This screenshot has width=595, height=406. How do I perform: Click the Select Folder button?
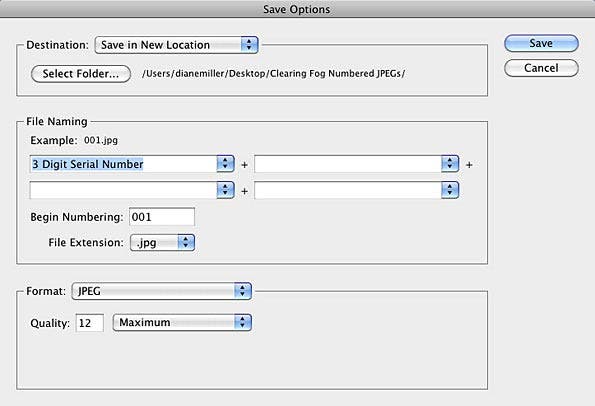81,74
